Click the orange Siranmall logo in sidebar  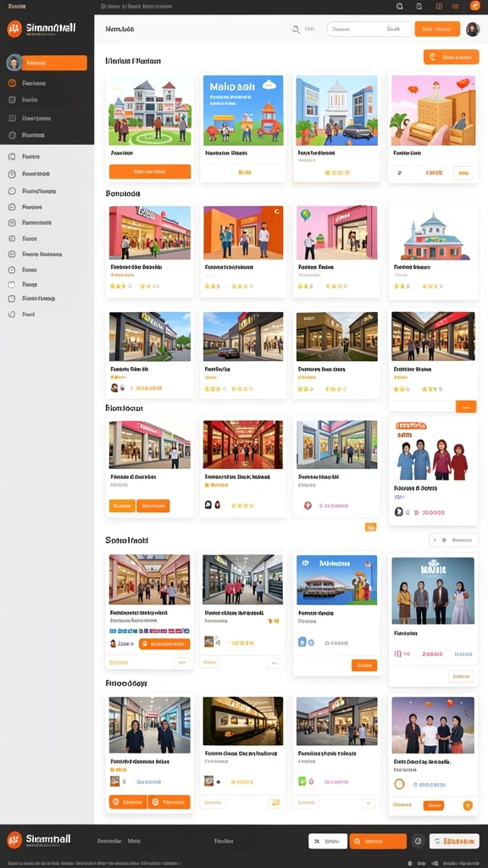[x=14, y=29]
